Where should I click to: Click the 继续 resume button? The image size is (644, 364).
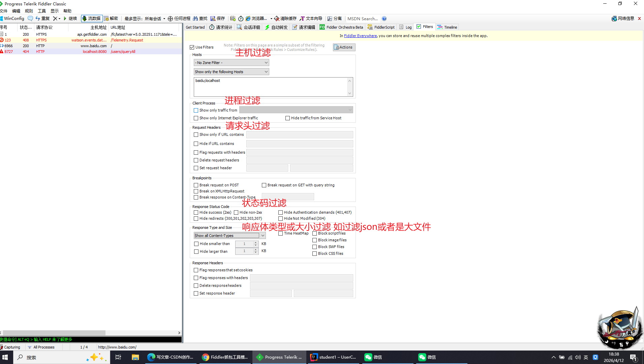(70, 19)
